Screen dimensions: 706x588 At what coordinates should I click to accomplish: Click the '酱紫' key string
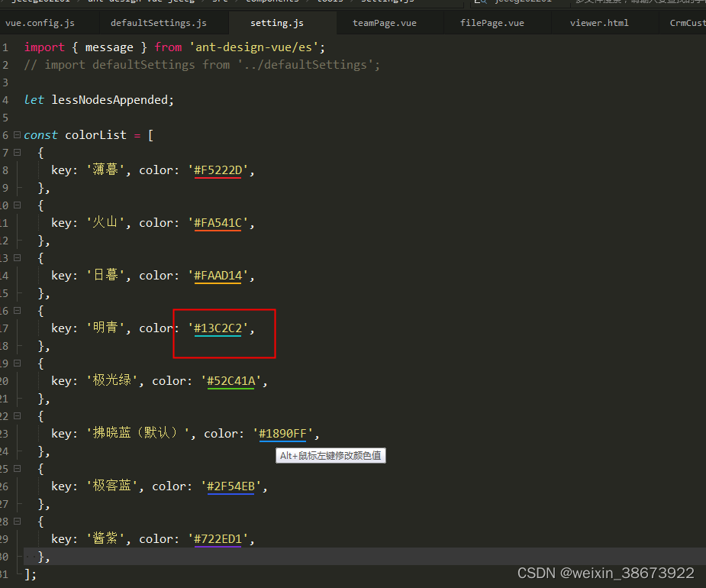(105, 539)
